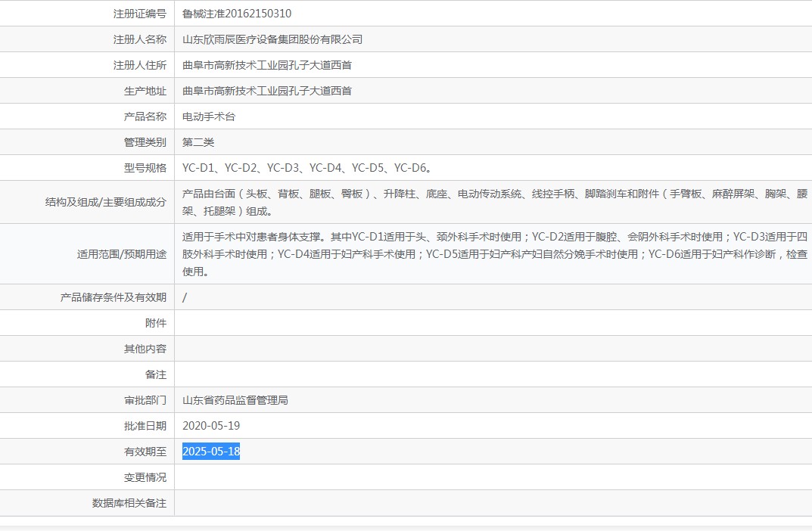Select the 结构及组成/主要组成成分 label

(x=106, y=203)
